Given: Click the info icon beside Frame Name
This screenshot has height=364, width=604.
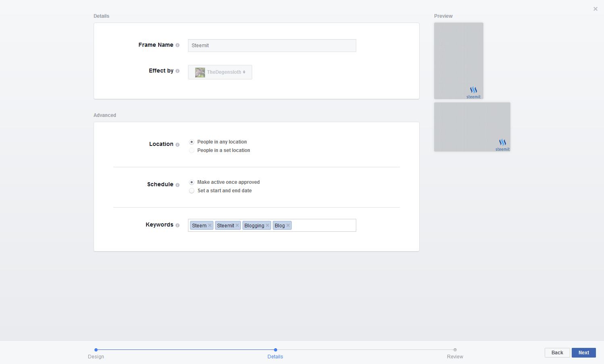Looking at the screenshot, I should (x=178, y=45).
